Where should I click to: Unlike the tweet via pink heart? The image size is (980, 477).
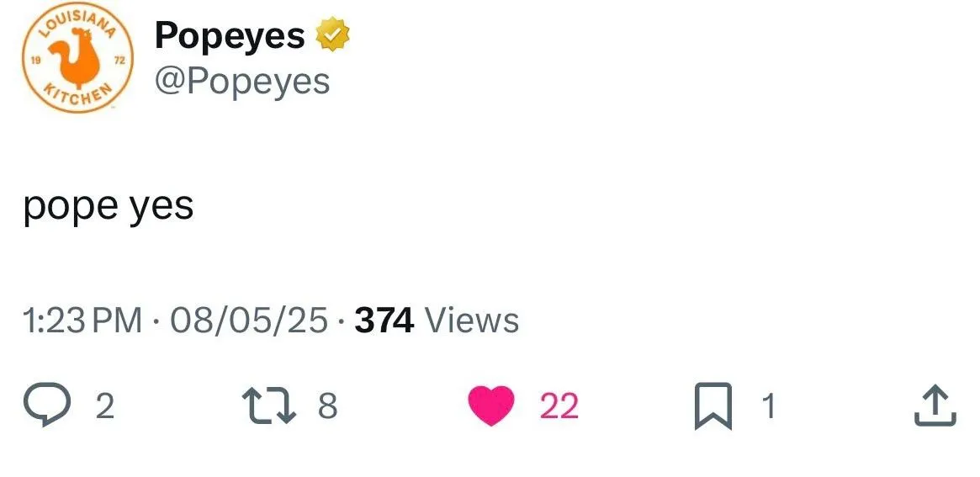coord(491,406)
